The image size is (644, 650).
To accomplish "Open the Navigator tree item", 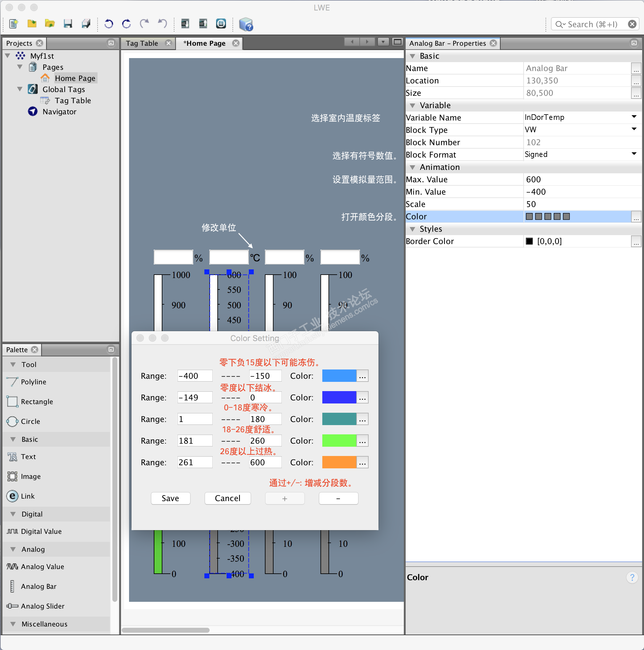I will point(59,112).
